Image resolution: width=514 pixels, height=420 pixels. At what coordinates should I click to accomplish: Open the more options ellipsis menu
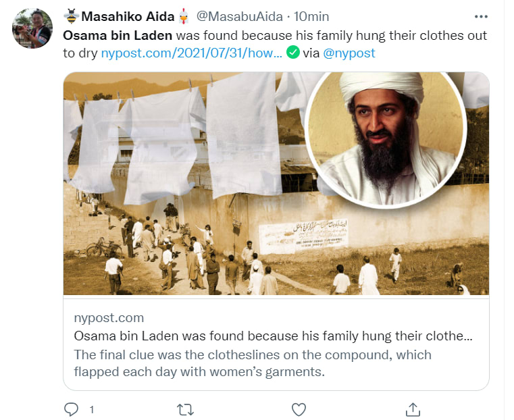click(x=480, y=16)
